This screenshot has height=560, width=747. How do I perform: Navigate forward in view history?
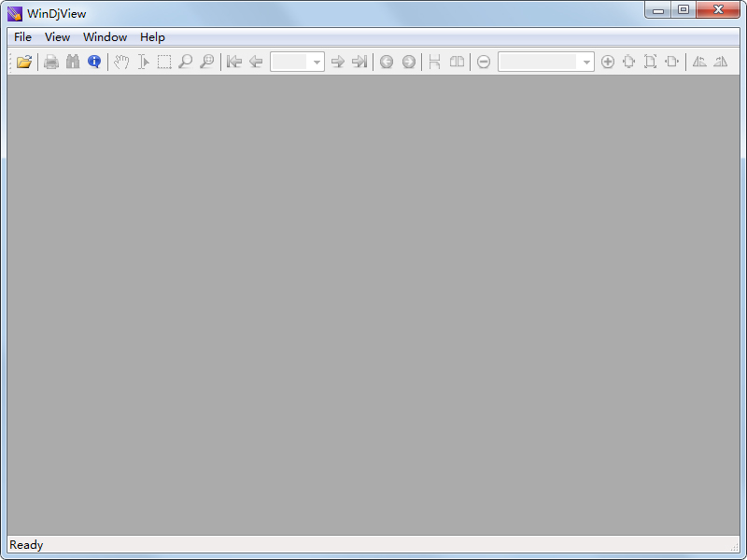[x=409, y=62]
